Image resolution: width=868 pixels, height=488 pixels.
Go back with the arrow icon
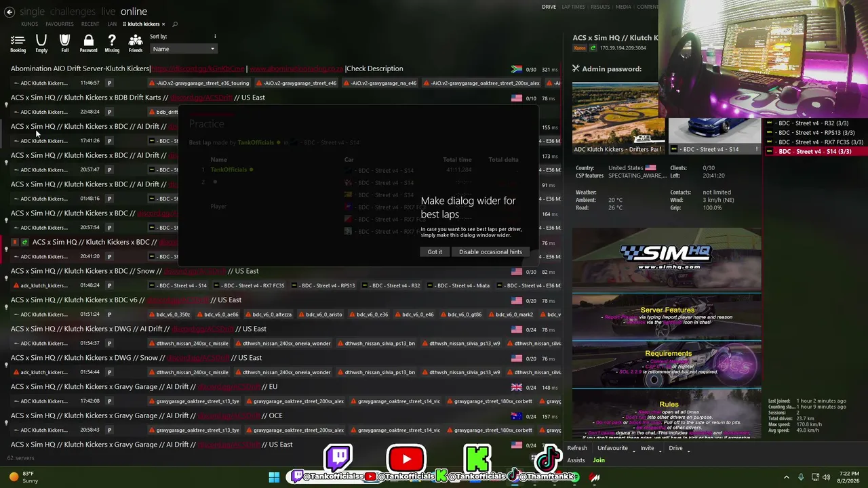(x=8, y=12)
